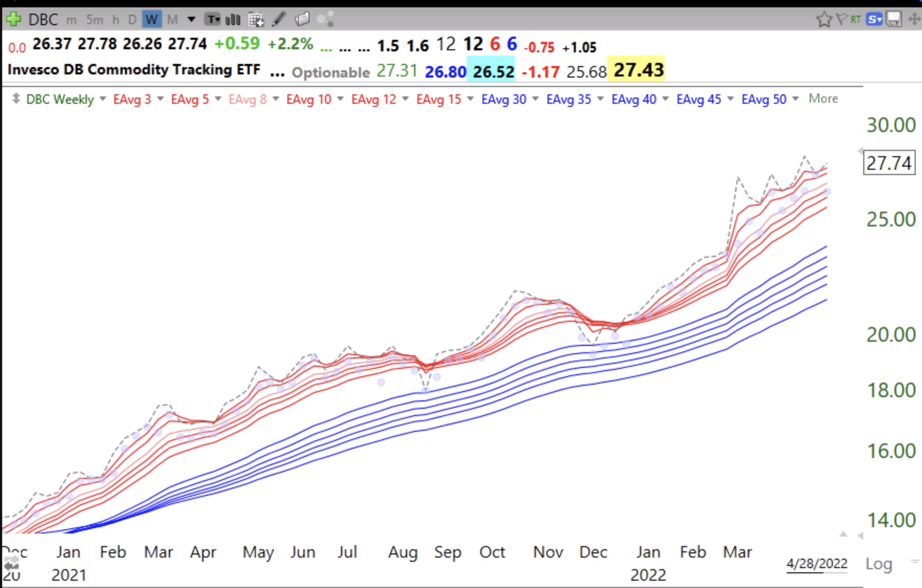Click the move crosshair arrows icon

(x=914, y=20)
